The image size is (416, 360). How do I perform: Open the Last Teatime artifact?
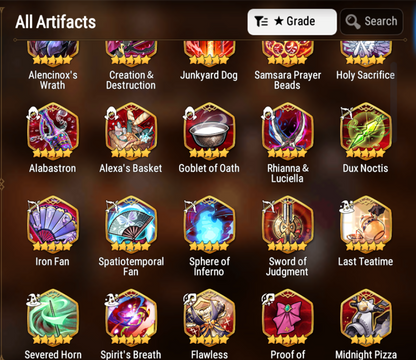[366, 225]
